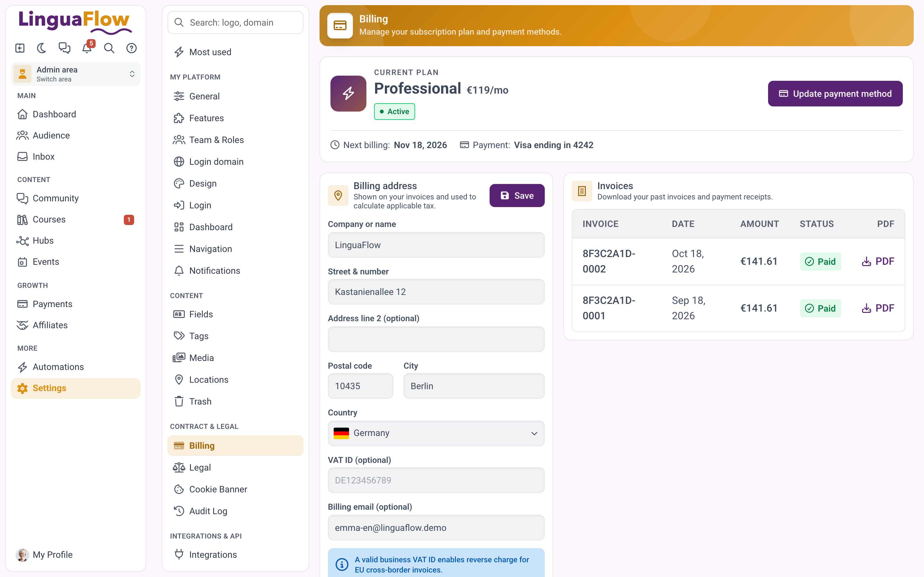Click the Billing card icon in header banner
The image size is (924, 577).
pyautogui.click(x=340, y=26)
